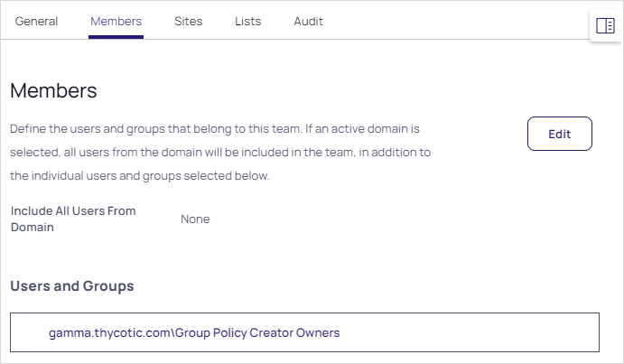This screenshot has width=624, height=364.
Task: Click the Include All Users From Domain label
Action: [73, 211]
